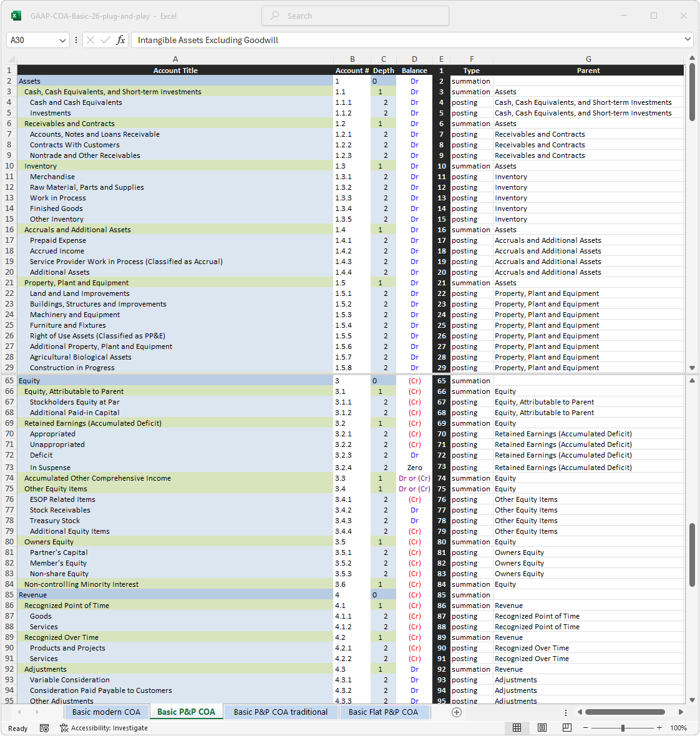The height and width of the screenshot is (736, 700).
Task: Select the Account Title header cell
Action: [x=175, y=71]
